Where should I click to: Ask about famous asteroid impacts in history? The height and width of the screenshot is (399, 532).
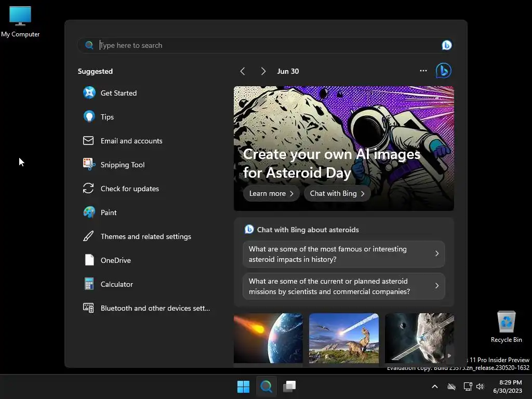pyautogui.click(x=344, y=254)
